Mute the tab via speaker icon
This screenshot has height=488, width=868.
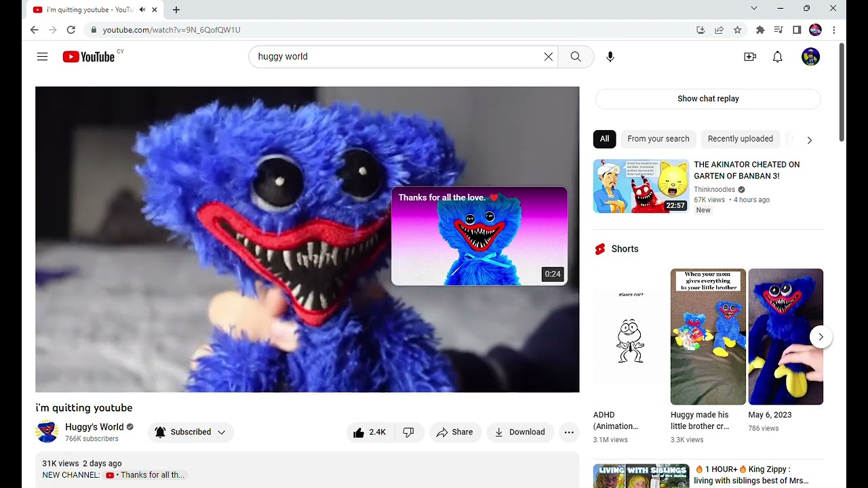(x=142, y=9)
